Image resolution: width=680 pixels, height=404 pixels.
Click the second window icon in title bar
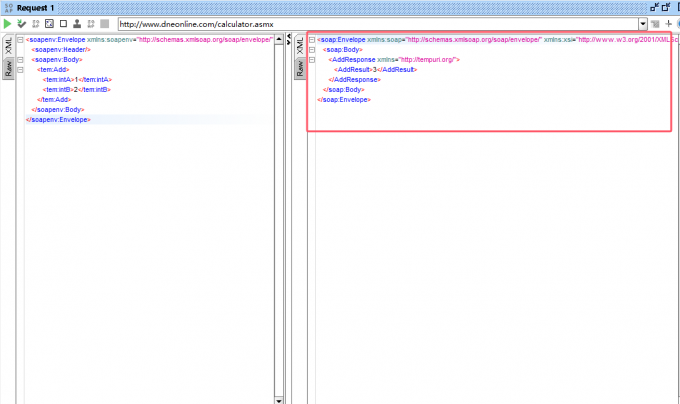[x=666, y=7]
